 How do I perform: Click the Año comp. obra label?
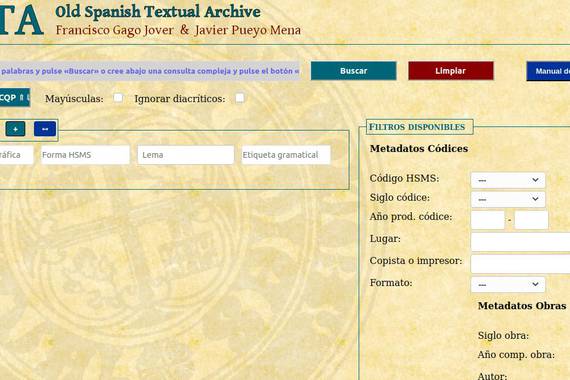[516, 355]
